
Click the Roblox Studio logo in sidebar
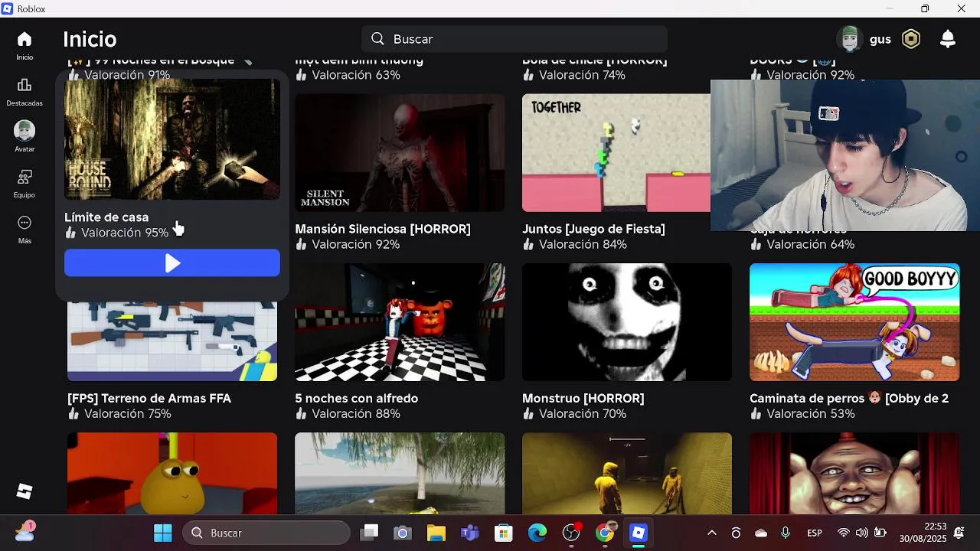pos(24,491)
